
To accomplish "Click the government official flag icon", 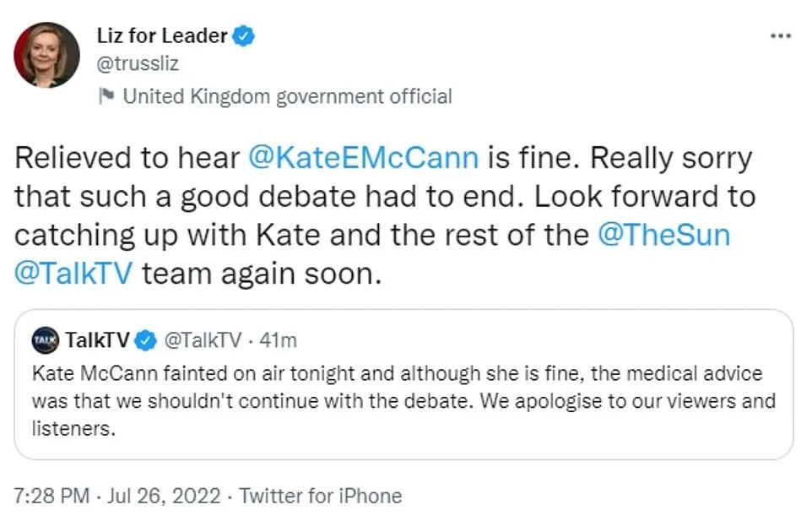I will click(106, 96).
